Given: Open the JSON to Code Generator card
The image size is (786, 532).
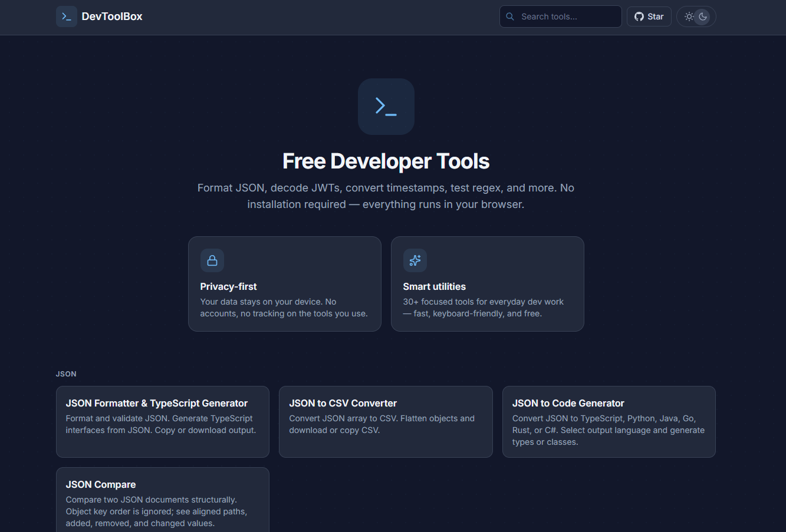Looking at the screenshot, I should [609, 422].
